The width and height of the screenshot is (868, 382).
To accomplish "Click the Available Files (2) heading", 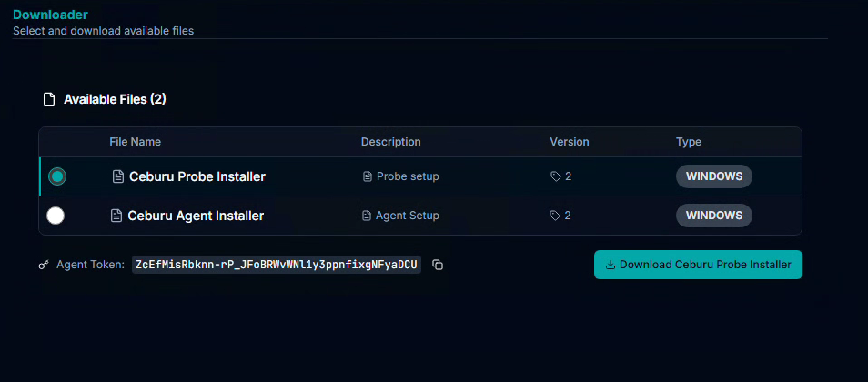I will coord(115,100).
